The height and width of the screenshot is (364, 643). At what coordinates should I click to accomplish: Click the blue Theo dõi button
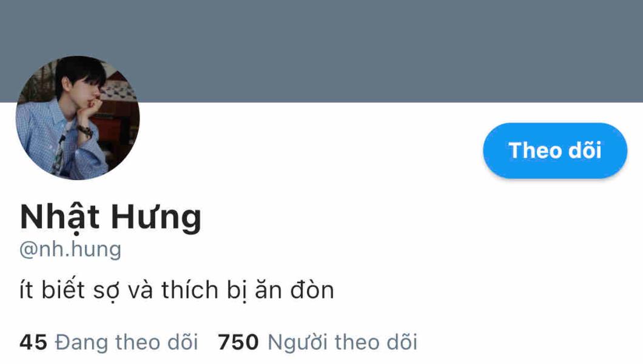point(555,150)
